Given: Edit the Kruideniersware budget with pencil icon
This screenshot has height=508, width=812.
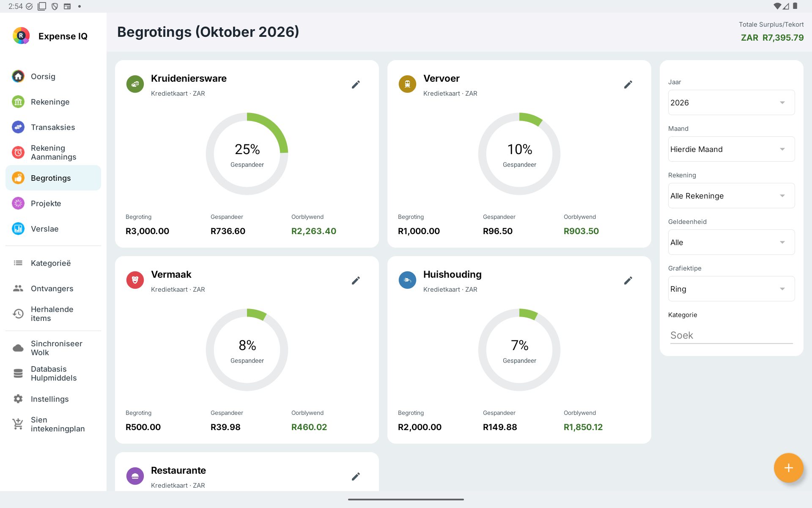Looking at the screenshot, I should [356, 85].
